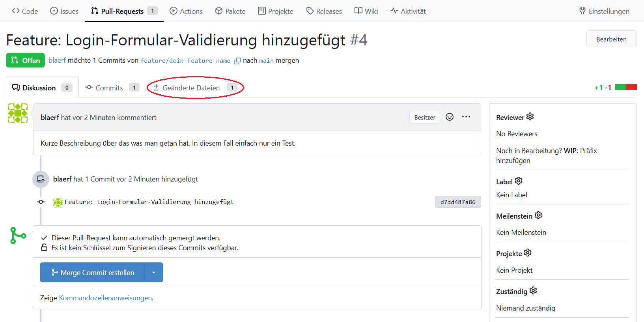Open commit hash d7dd487a86
644x322 pixels.
pyautogui.click(x=457, y=202)
